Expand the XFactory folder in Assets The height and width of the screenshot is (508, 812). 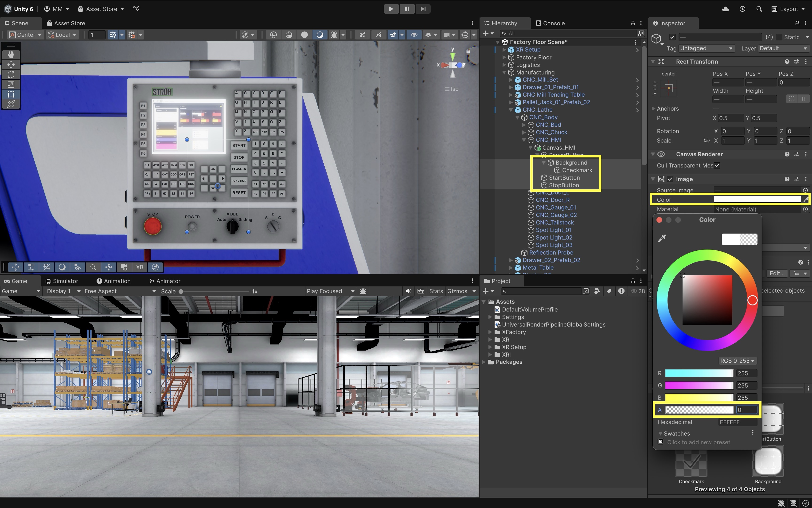(x=490, y=332)
